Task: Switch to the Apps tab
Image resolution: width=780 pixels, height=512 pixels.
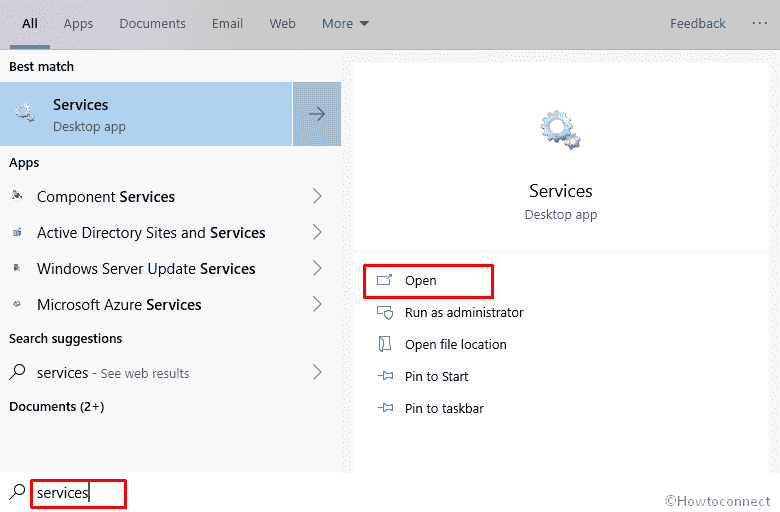Action: tap(78, 23)
